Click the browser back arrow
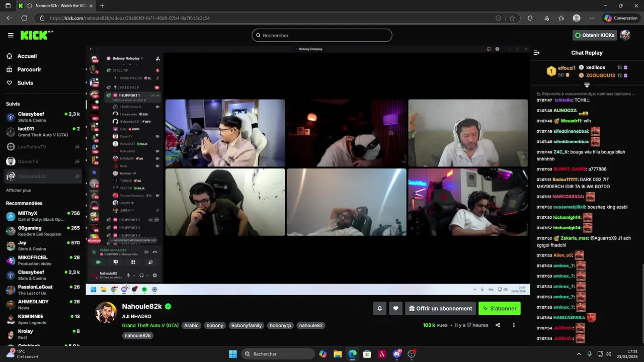The image size is (644, 362). (9, 18)
